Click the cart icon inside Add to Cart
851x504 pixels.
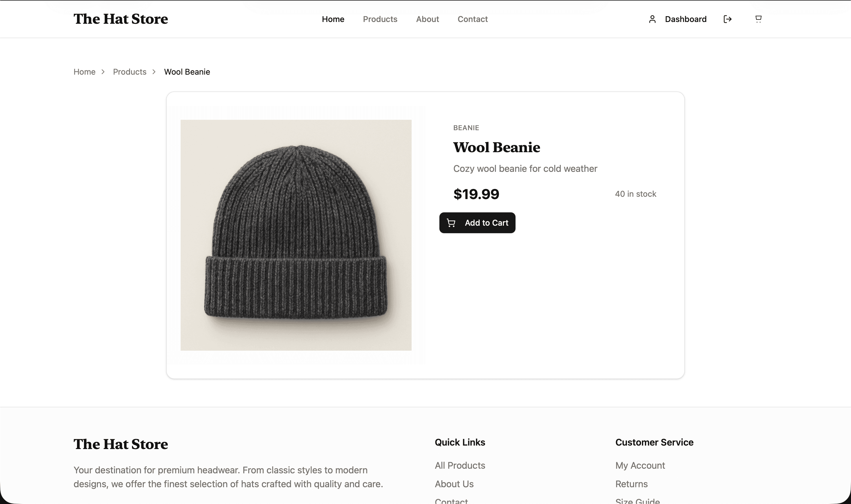coord(452,223)
